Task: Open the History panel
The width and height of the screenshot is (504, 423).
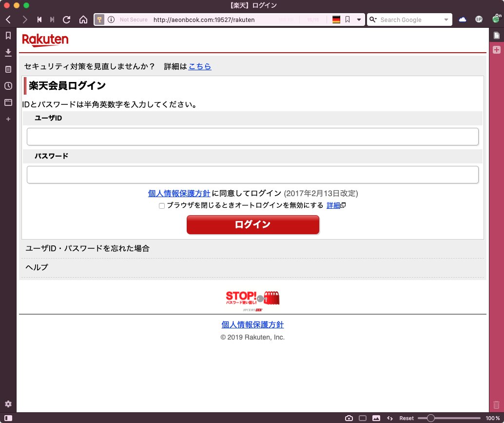Action: [8, 86]
